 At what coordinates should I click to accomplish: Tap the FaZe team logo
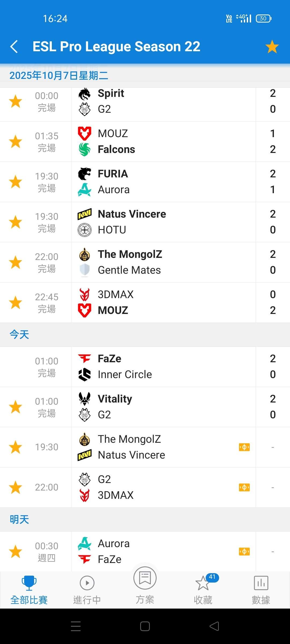(85, 358)
